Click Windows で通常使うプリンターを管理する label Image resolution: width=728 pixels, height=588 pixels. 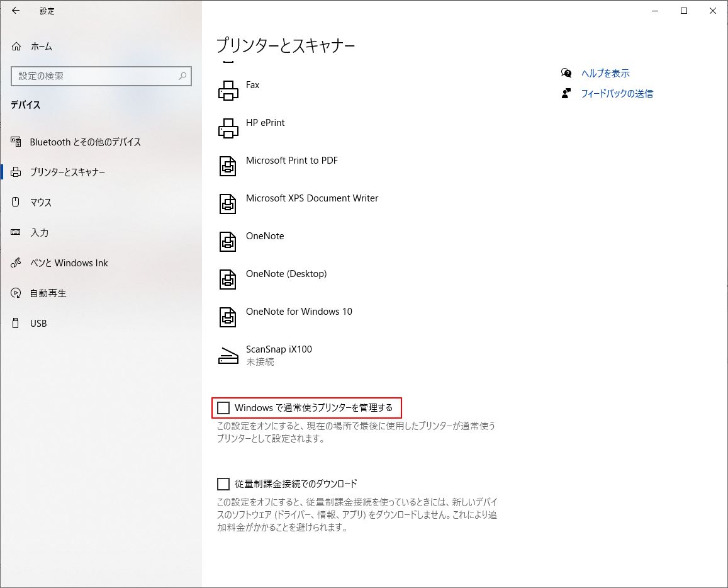(314, 408)
